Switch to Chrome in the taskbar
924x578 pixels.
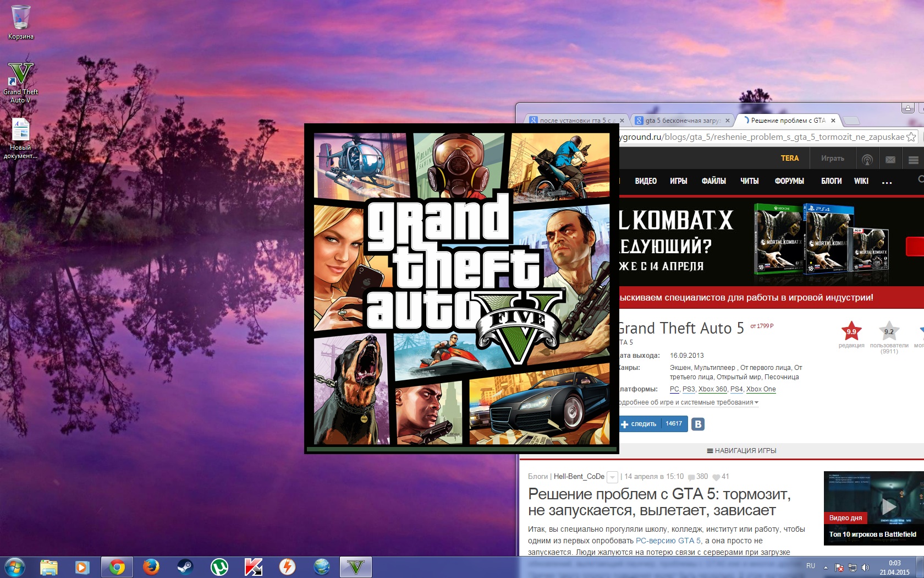click(x=117, y=567)
